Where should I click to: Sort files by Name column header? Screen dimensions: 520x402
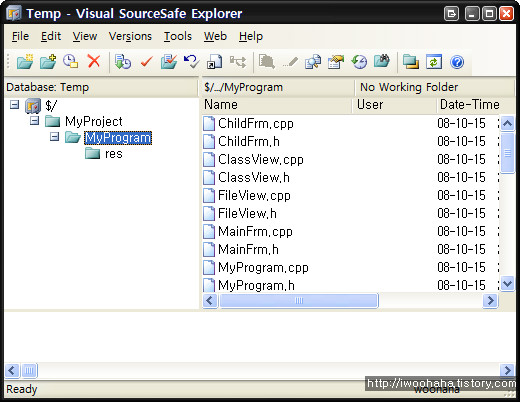pyautogui.click(x=277, y=105)
